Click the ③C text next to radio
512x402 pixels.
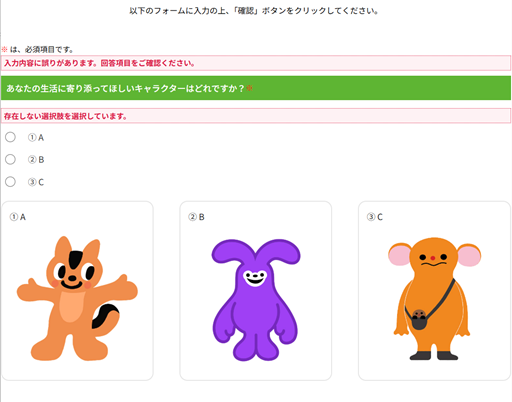coord(36,182)
